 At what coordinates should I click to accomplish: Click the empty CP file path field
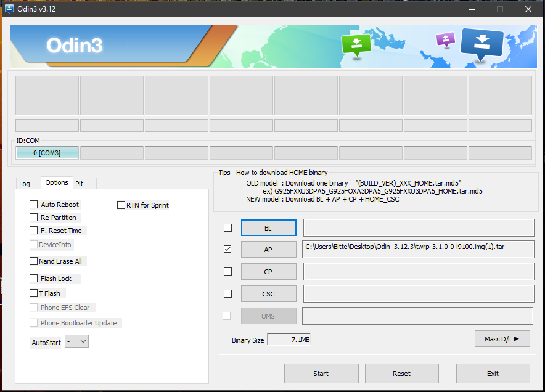coord(419,271)
